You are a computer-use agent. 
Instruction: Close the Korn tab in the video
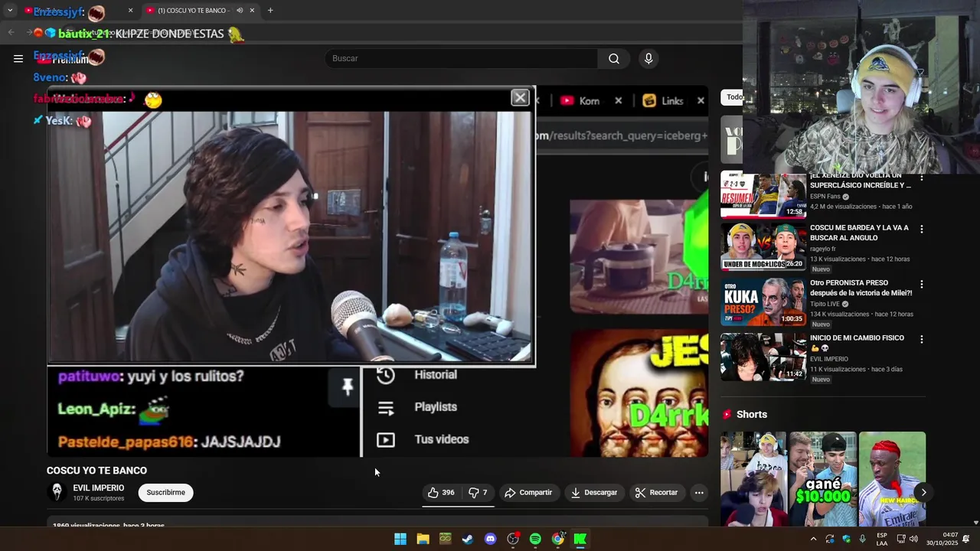tap(619, 100)
